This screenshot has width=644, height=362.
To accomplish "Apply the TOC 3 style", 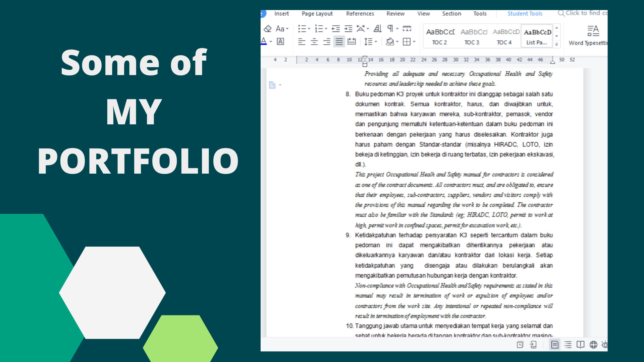I will click(472, 36).
